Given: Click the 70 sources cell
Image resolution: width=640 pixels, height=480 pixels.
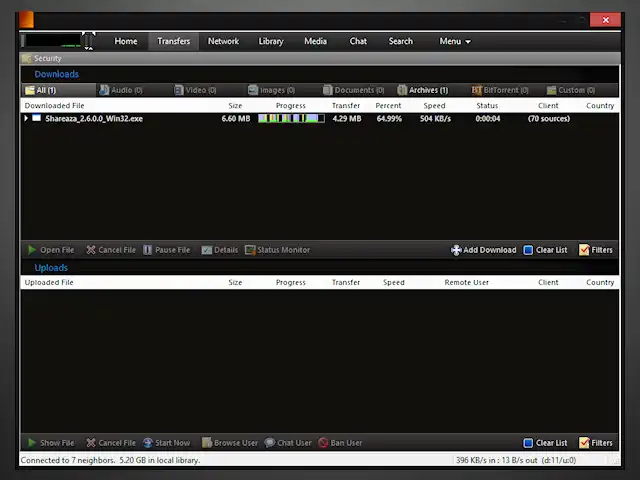Looking at the screenshot, I should pos(549,119).
